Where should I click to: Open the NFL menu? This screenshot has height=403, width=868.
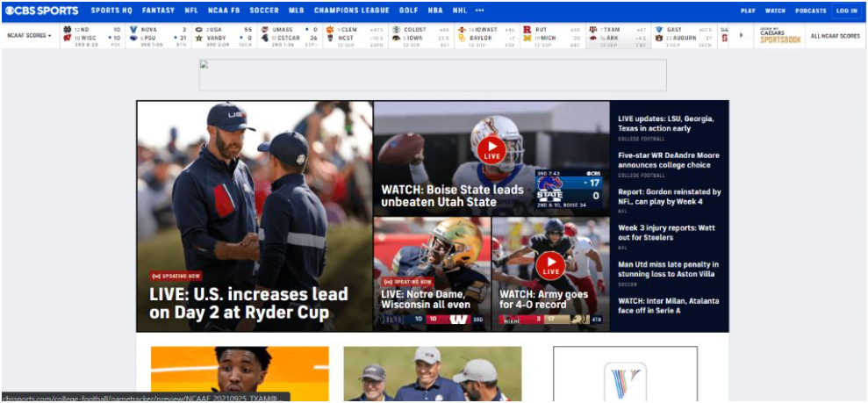tap(191, 11)
